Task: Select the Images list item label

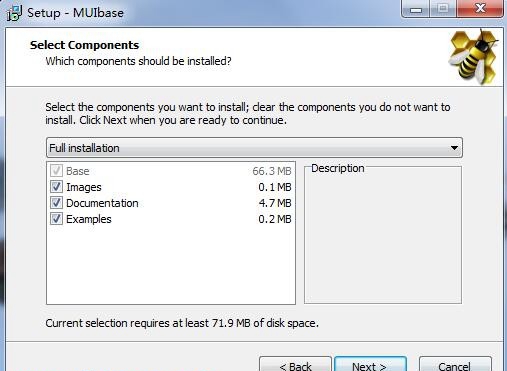Action: click(84, 187)
